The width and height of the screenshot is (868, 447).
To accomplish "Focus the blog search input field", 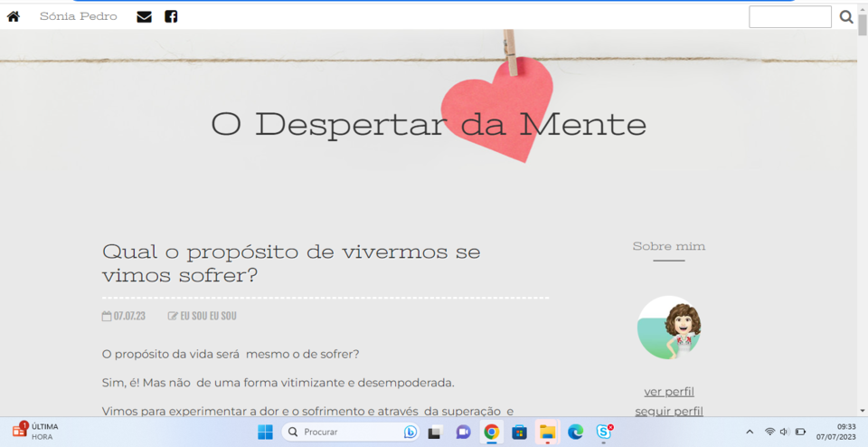I will [790, 16].
